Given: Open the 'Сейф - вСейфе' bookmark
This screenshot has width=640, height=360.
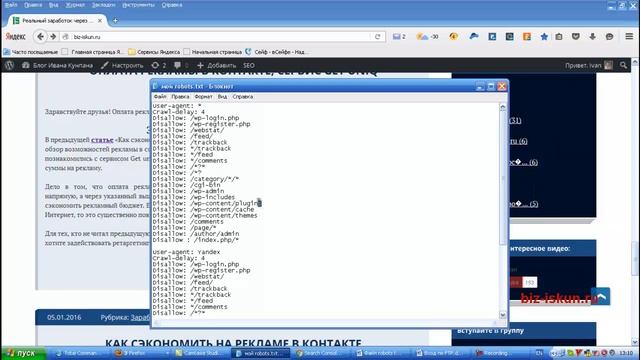Looking at the screenshot, I should click(x=277, y=52).
